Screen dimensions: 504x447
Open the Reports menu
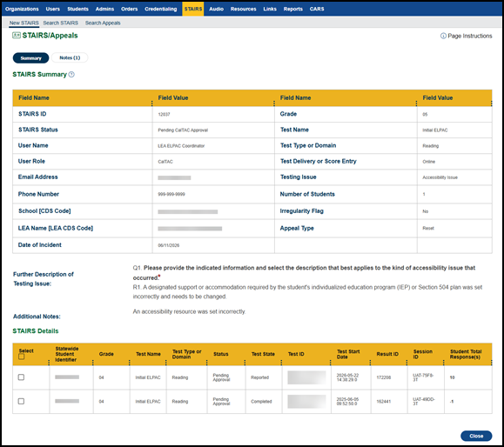[x=292, y=9]
